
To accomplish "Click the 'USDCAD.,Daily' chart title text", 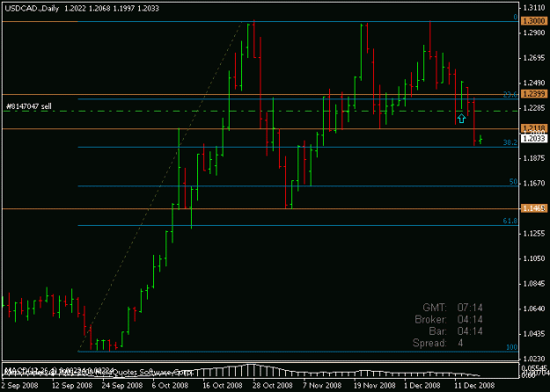I will [x=32, y=9].
